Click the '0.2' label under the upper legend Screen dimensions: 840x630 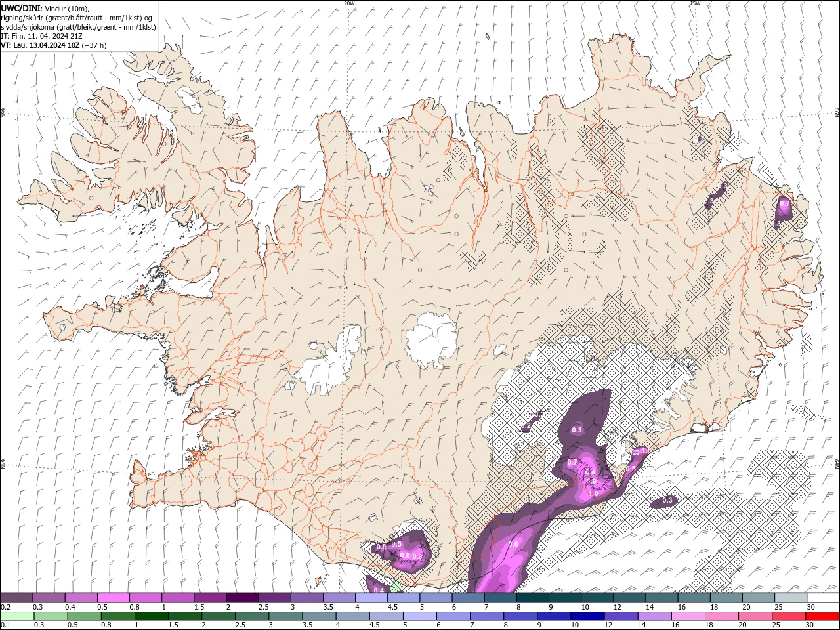(5, 607)
